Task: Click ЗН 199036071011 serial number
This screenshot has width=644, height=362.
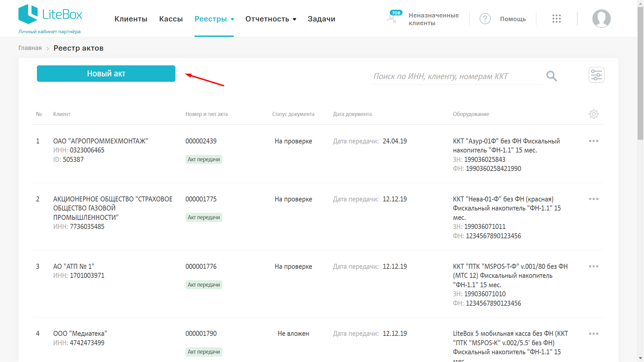Action: (485, 227)
